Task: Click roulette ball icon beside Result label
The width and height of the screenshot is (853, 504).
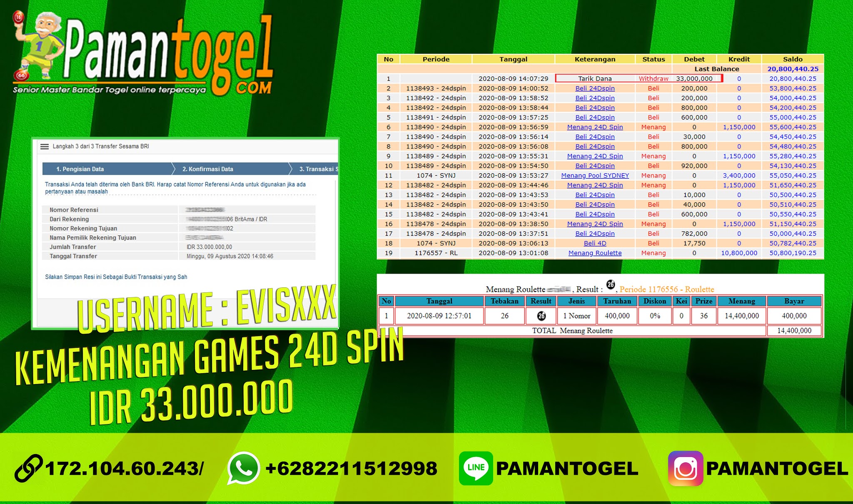Action: [x=610, y=284]
